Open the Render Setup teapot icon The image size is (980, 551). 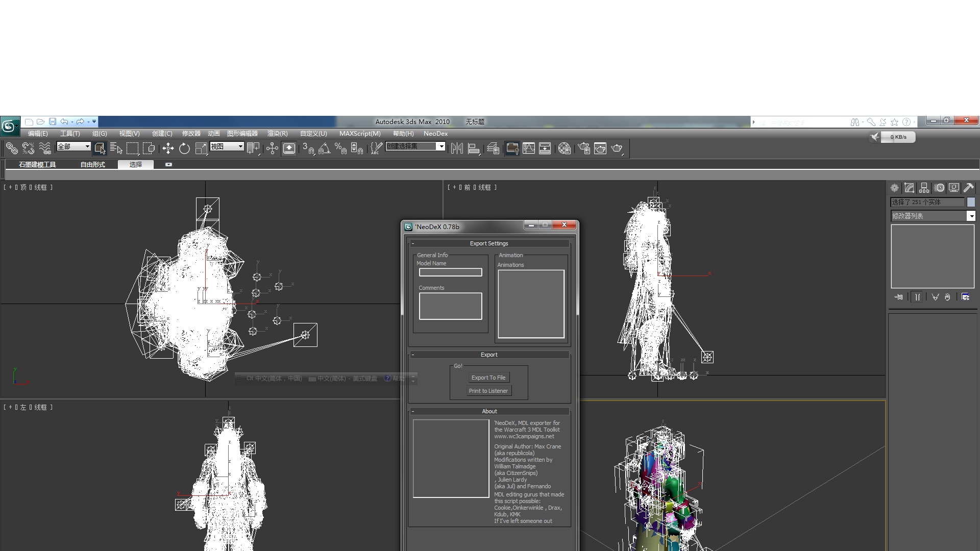pyautogui.click(x=584, y=148)
